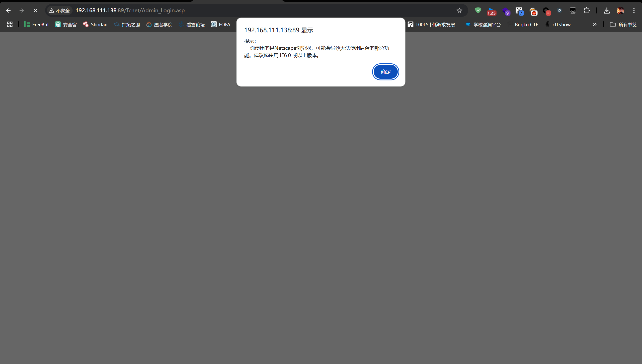The height and width of the screenshot is (364, 642).
Task: Click the green shield extension icon
Action: [478, 11]
